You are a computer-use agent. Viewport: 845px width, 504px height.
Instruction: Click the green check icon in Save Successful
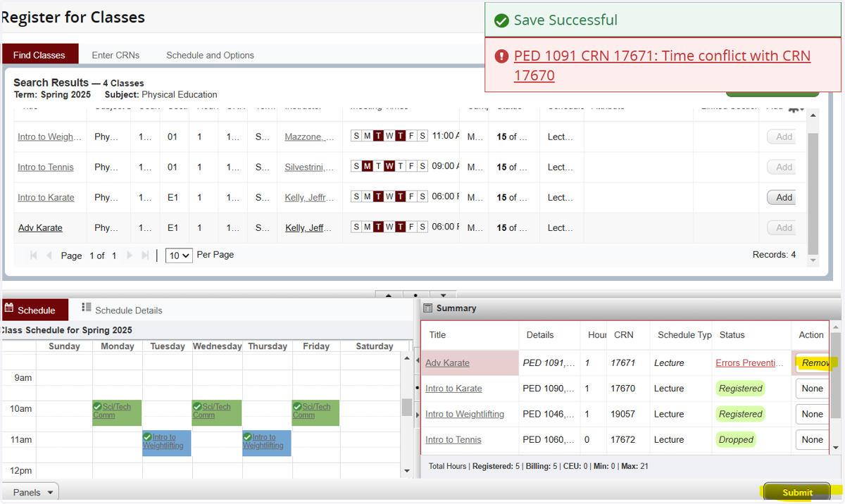pyautogui.click(x=501, y=20)
